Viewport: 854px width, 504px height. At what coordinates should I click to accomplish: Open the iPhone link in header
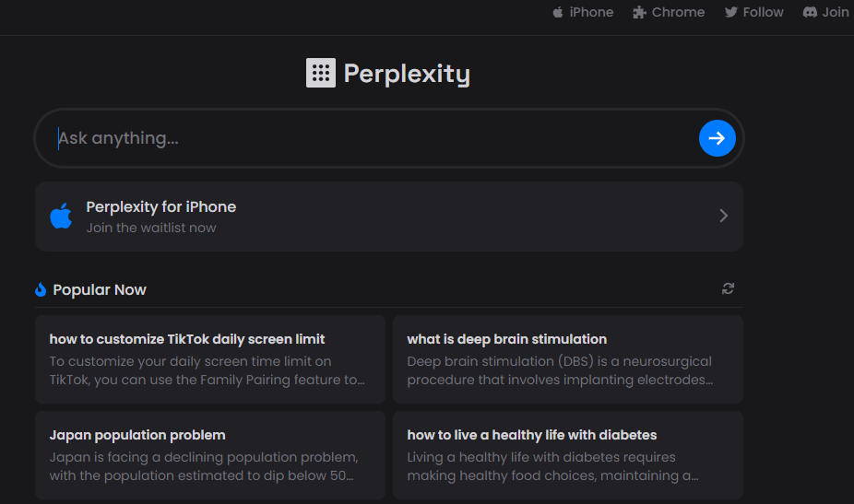(x=583, y=12)
